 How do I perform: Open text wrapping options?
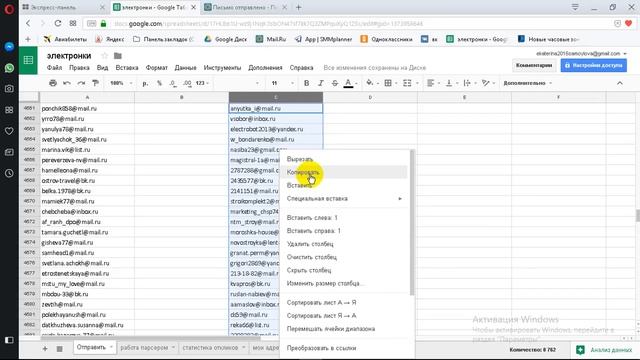tap(467, 83)
